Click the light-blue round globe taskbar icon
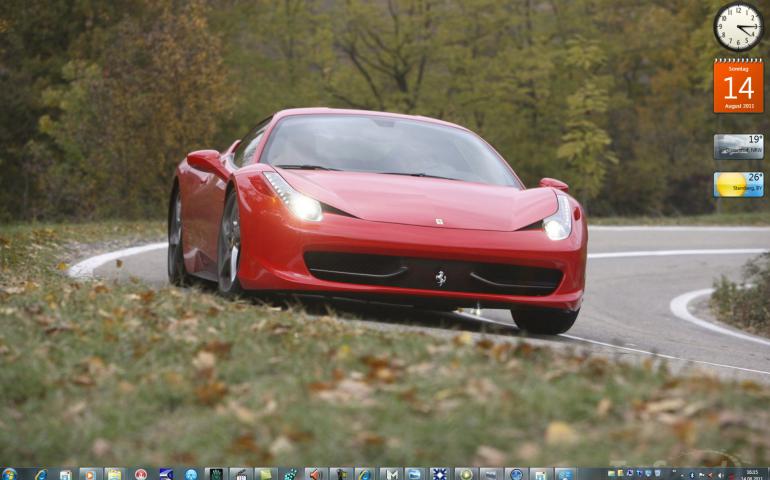 click(x=191, y=475)
